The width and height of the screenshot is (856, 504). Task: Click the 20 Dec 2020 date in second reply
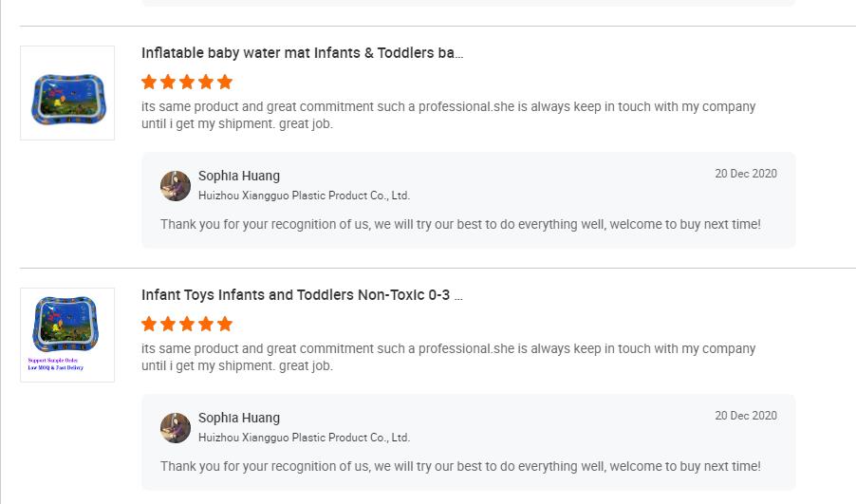tap(746, 416)
